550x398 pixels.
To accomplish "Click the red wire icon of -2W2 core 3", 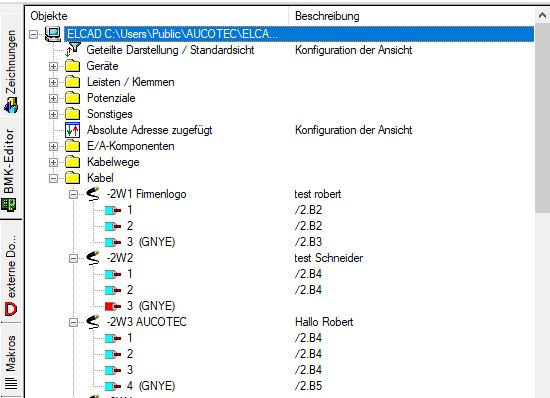I will [x=113, y=306].
